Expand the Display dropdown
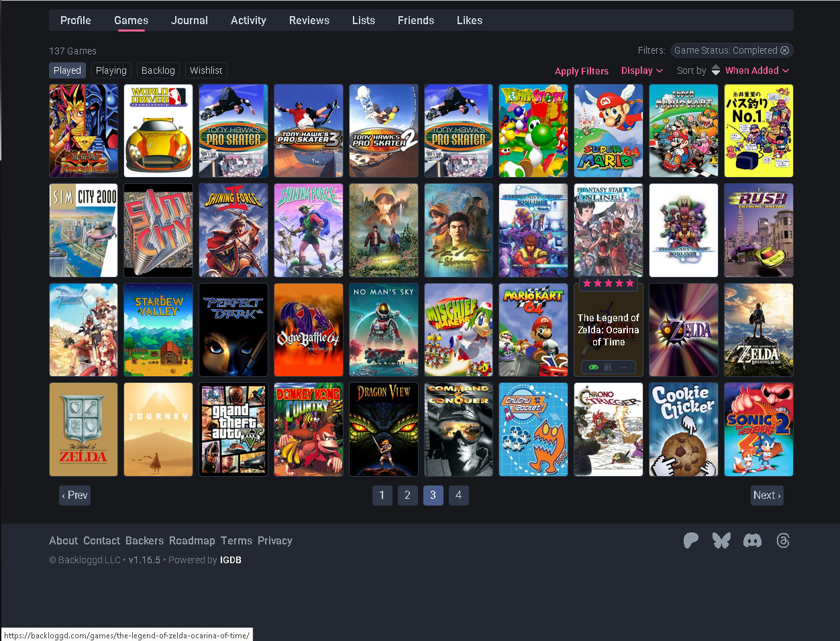This screenshot has width=840, height=641. coord(642,70)
